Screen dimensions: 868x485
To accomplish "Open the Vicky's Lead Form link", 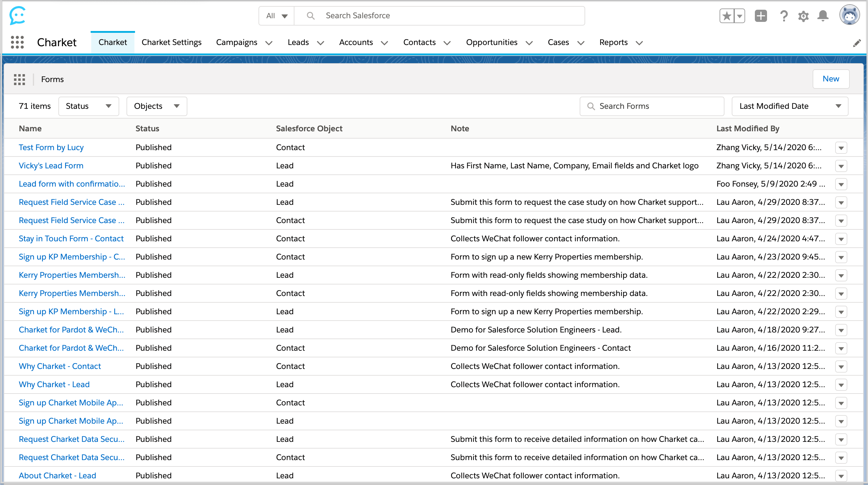I will (x=51, y=166).
